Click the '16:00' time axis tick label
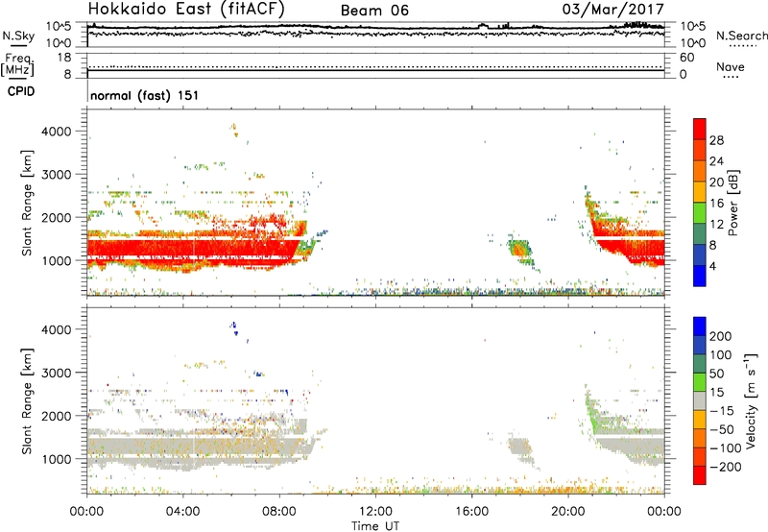 pyautogui.click(x=471, y=512)
